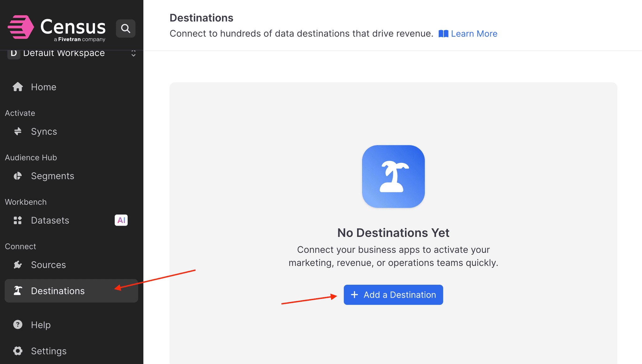Image resolution: width=642 pixels, height=364 pixels.
Task: Open Help via the question mark icon
Action: point(18,325)
